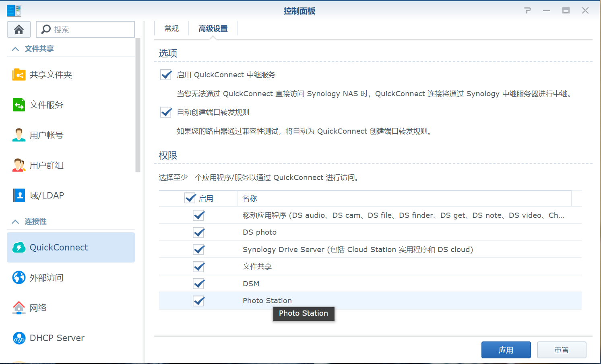Open help via question mark icon
This screenshot has height=364, width=601.
coord(527,10)
